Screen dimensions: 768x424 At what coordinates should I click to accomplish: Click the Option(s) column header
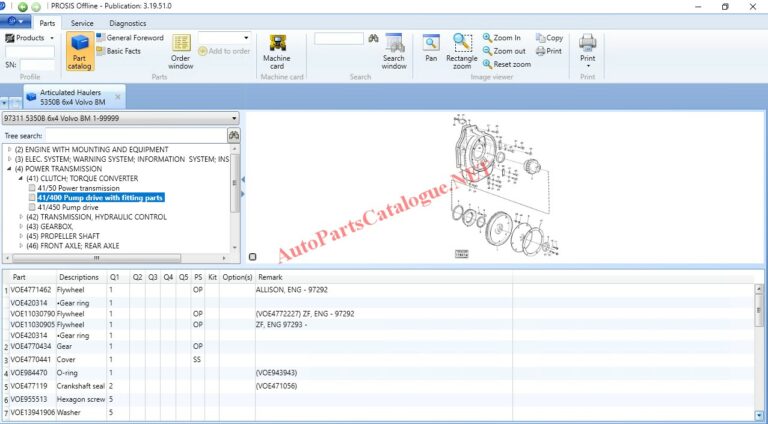[x=237, y=277]
